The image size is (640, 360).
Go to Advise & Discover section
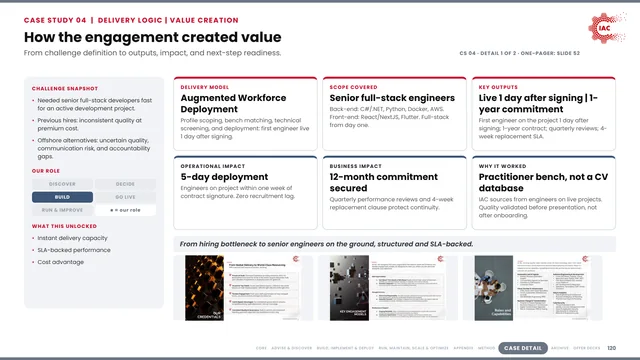[x=291, y=348]
